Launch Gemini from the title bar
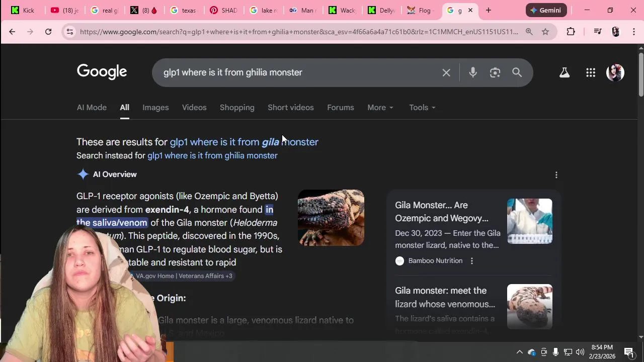The height and width of the screenshot is (362, 644). [x=546, y=10]
